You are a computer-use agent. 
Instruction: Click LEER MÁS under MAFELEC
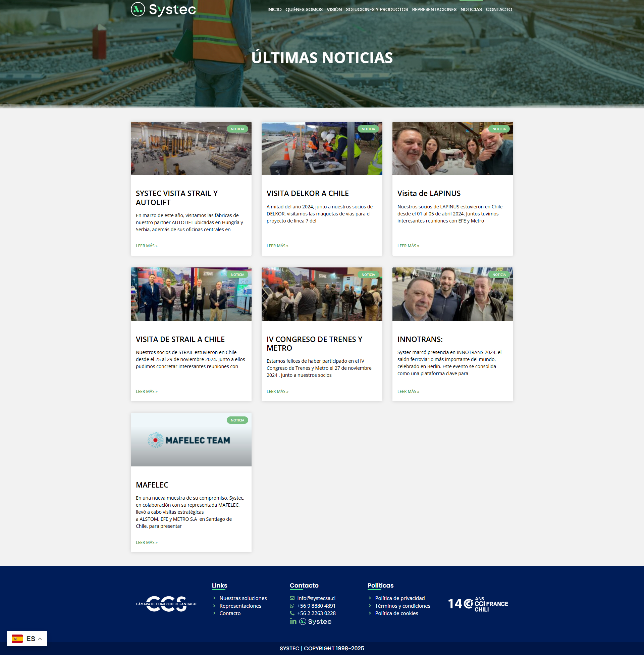[x=147, y=542]
